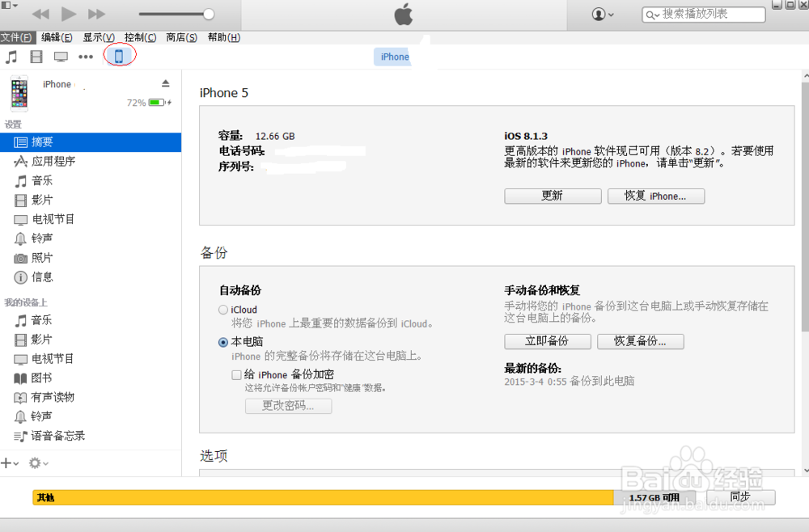Skip to previous track
Screen dimensions: 809x532
40,14
